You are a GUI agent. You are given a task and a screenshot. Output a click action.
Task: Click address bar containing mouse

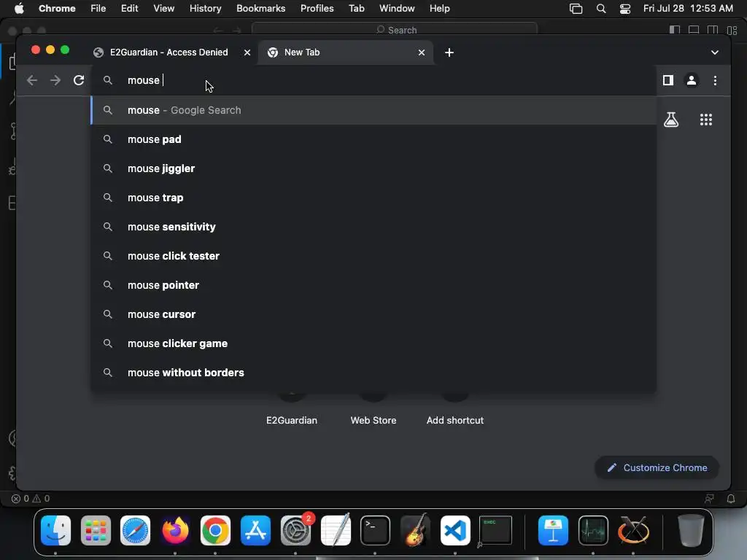point(373,80)
